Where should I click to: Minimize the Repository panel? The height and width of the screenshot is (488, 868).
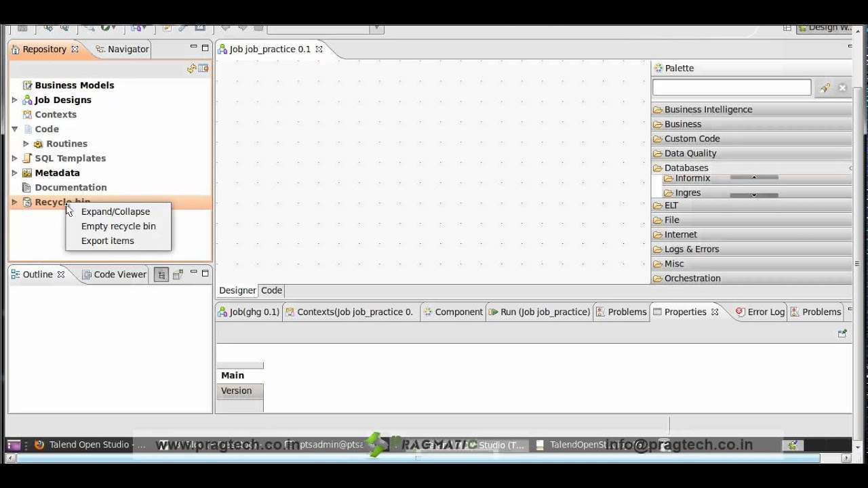tap(194, 47)
